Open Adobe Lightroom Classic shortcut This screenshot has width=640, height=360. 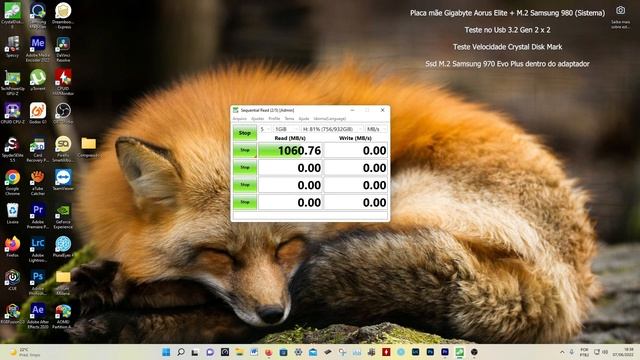coord(38,249)
